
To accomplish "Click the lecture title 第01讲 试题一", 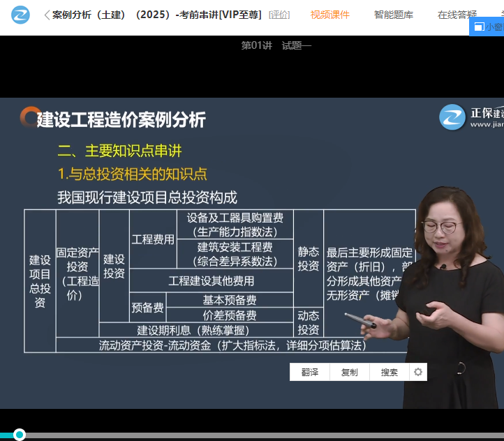I will (276, 45).
